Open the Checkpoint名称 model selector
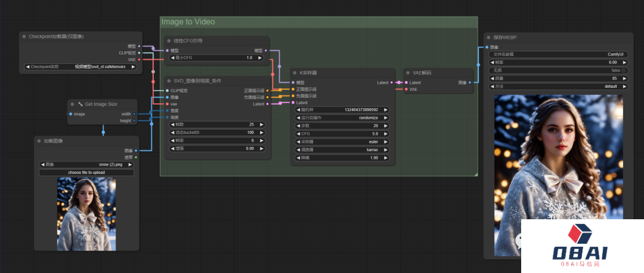Image resolution: width=644 pixels, height=273 pixels. click(x=80, y=67)
